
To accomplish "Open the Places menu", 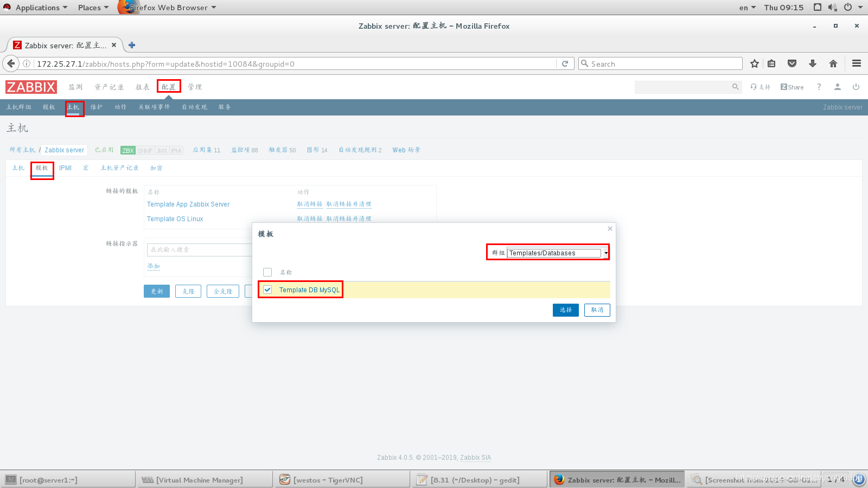I will (x=93, y=7).
